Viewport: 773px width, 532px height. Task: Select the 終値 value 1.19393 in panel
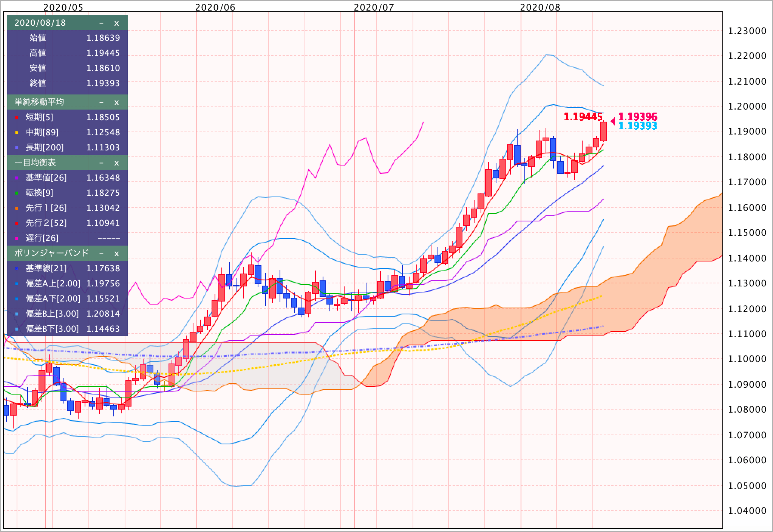point(103,83)
